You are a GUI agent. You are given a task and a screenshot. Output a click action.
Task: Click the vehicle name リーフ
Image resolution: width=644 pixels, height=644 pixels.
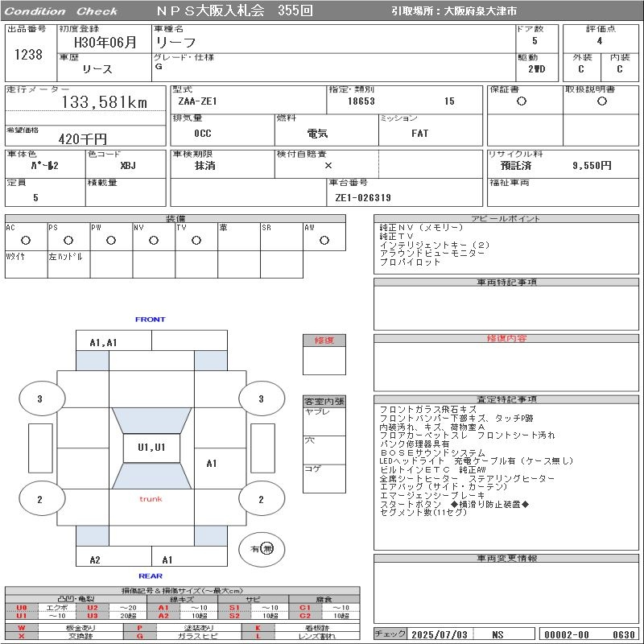175,43
